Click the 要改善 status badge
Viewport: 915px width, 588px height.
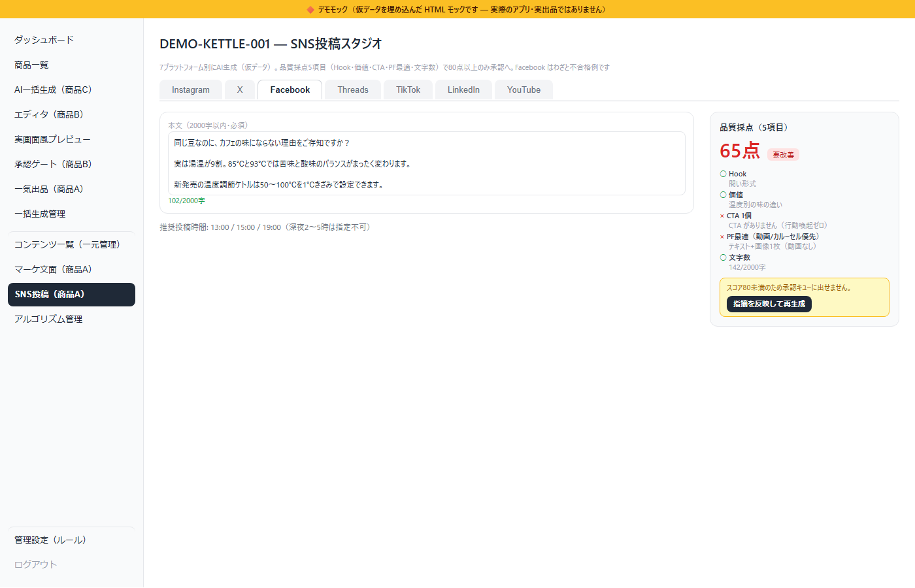pyautogui.click(x=783, y=155)
